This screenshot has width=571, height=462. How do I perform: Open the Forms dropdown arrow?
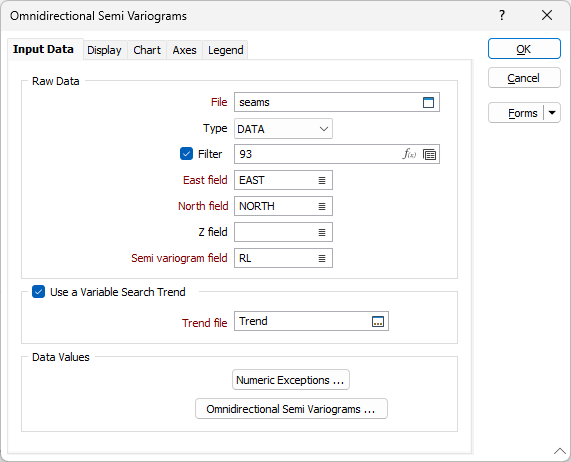pos(552,113)
